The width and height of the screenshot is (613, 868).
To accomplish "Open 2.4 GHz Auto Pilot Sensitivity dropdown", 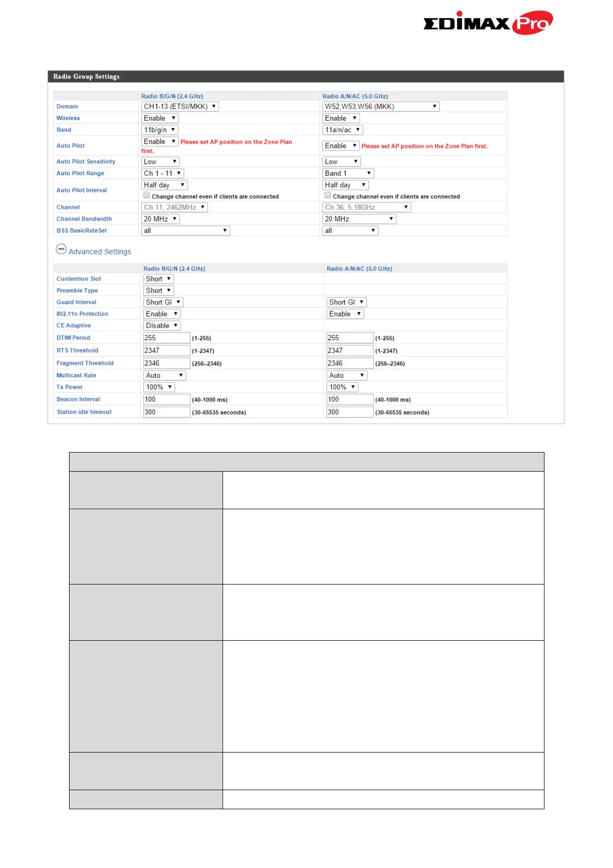I will 160,162.
